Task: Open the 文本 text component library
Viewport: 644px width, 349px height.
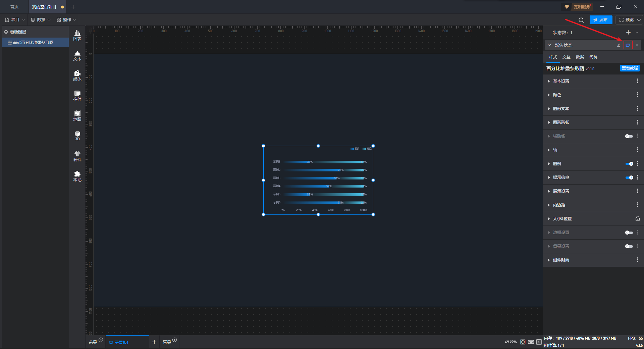Action: click(77, 55)
